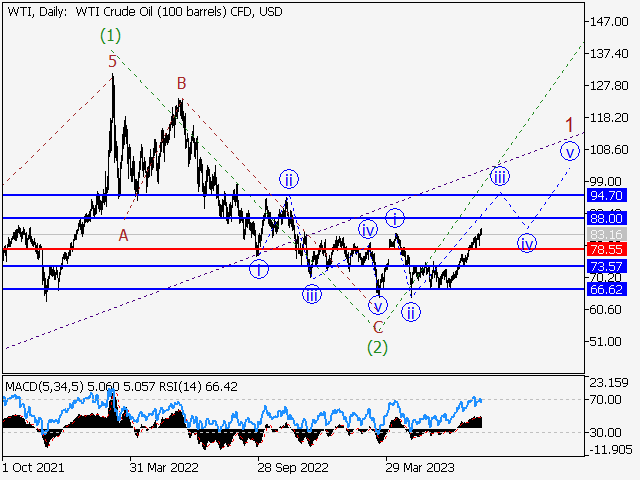Click the blue 66.62 price tag
Screen dimensions: 640x480
pyautogui.click(x=607, y=289)
